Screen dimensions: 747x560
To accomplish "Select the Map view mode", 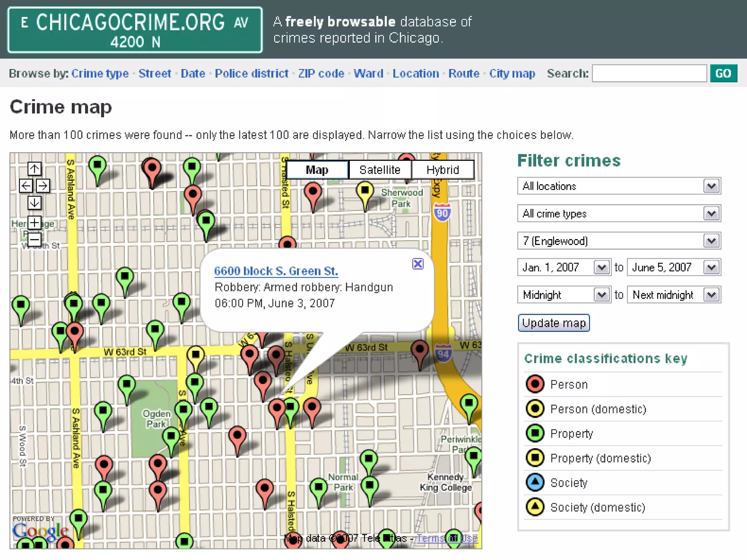I will [x=317, y=170].
